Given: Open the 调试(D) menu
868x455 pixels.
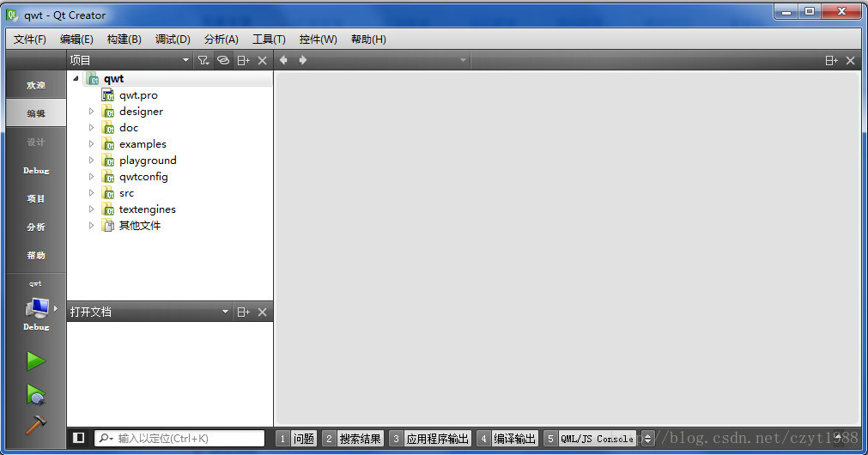Looking at the screenshot, I should pos(173,39).
